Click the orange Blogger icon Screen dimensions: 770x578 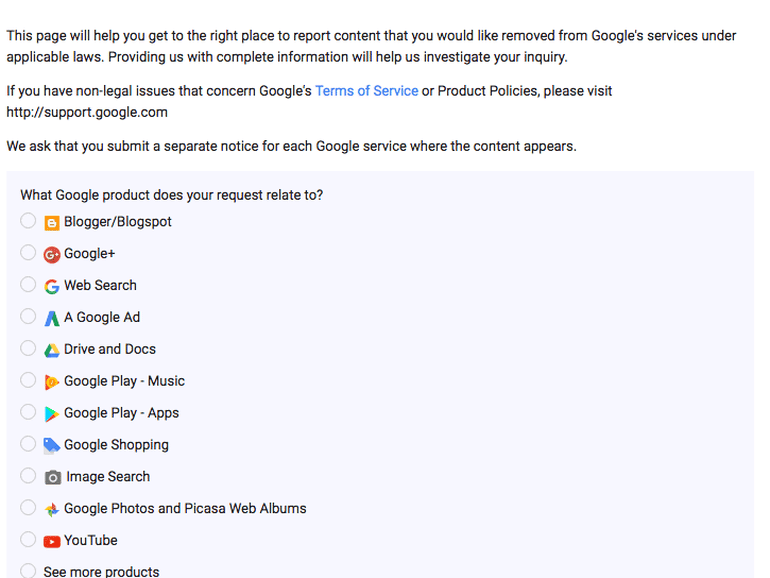pos(52,223)
